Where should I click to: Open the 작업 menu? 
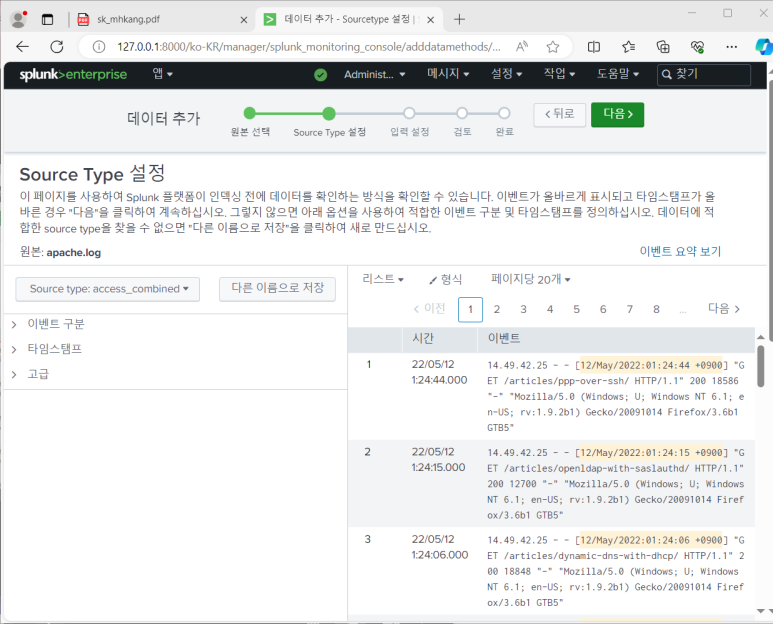(559, 74)
